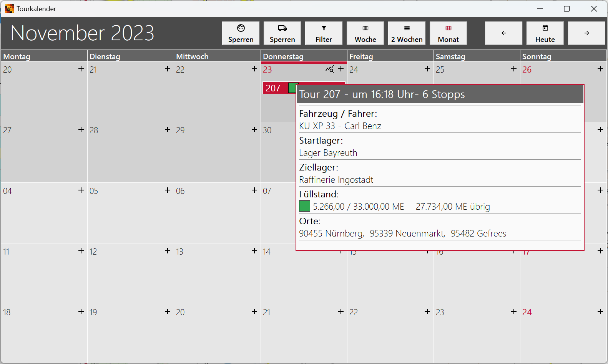
Task: Go to next period with right arrow
Action: point(586,33)
